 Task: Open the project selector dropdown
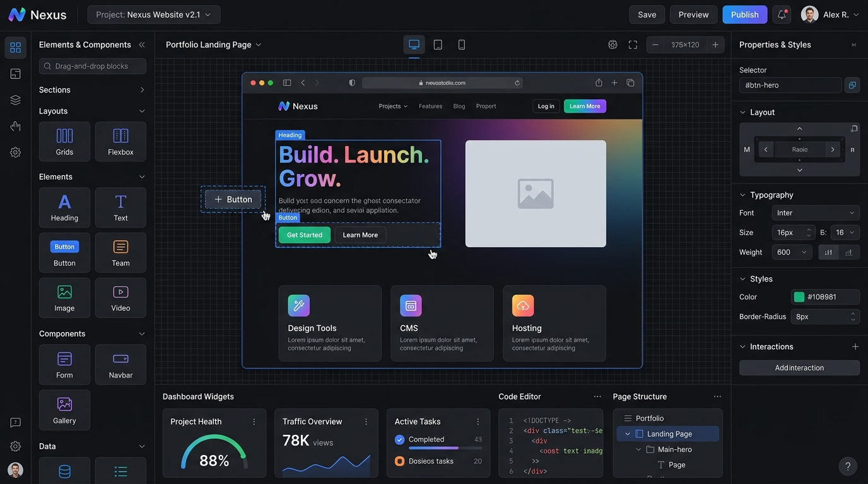pos(154,14)
